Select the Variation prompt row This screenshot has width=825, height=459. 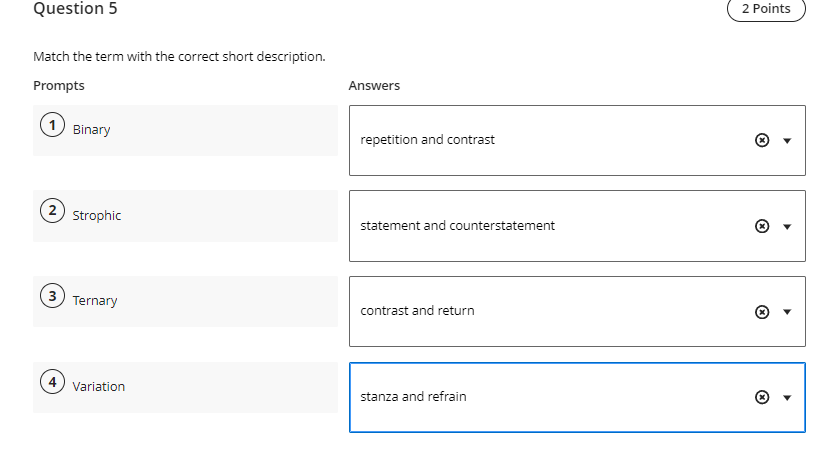(x=185, y=386)
